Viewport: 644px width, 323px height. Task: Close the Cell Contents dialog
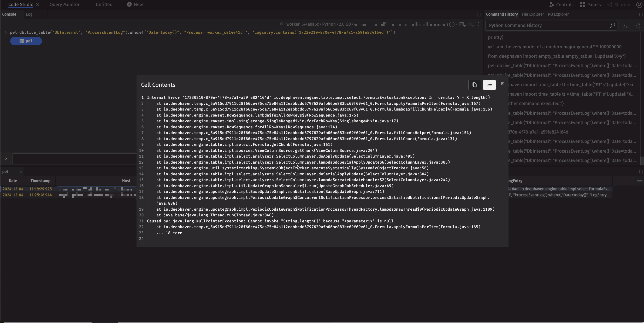click(x=502, y=83)
